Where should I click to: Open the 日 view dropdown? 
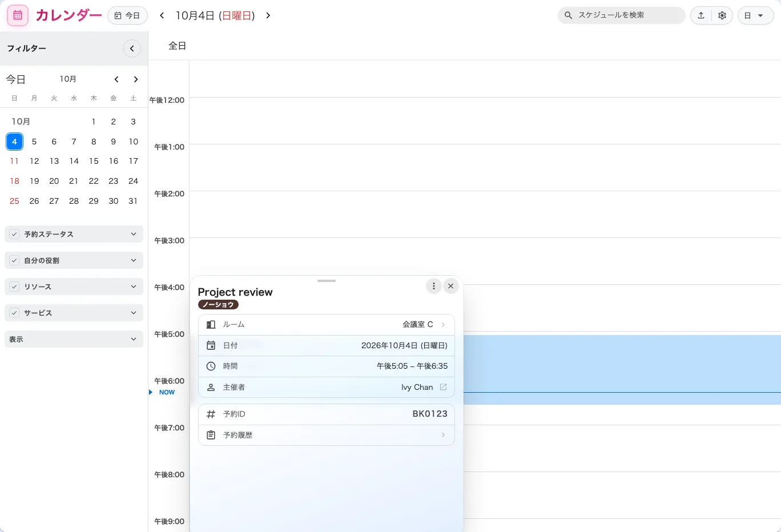755,15
